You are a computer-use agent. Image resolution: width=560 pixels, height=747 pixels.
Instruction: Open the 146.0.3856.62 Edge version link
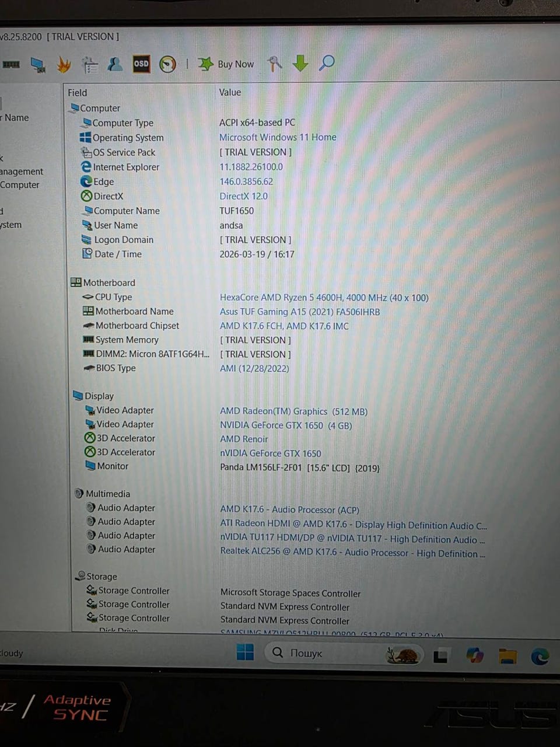click(246, 181)
